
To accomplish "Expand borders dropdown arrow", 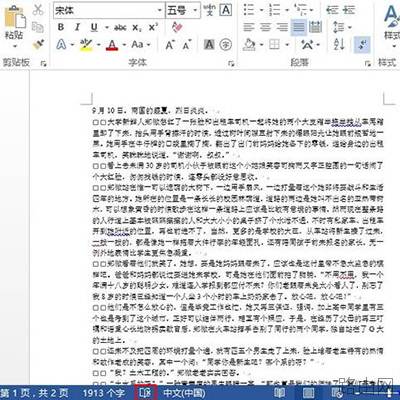I will point(287,45).
